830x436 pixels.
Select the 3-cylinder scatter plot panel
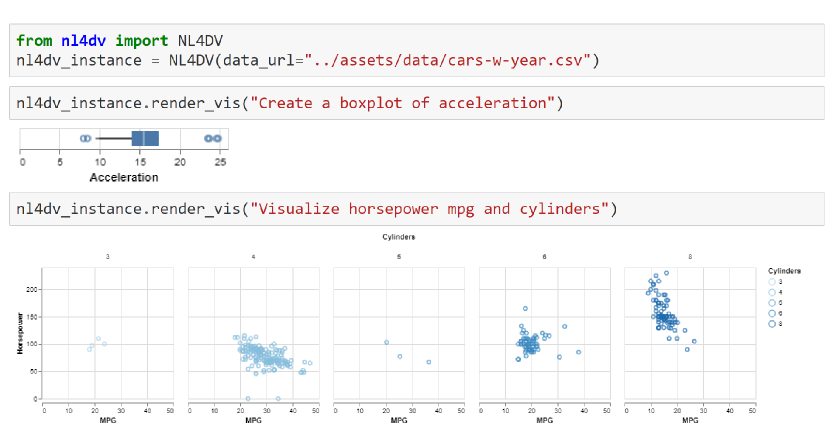[x=107, y=334]
